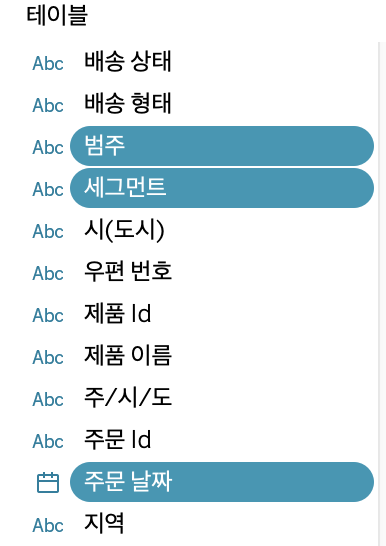Click calendar date icon beside 주문 날짜
This screenshot has height=546, width=386.
pos(48,483)
